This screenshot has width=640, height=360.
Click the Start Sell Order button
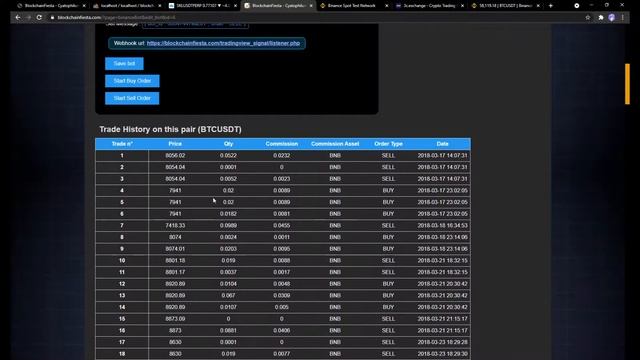pos(132,98)
